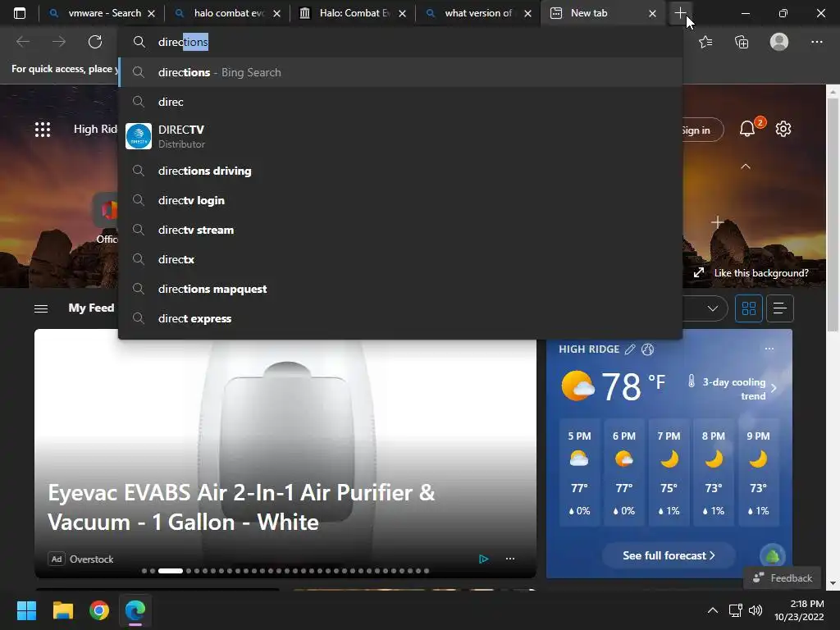Click the Sign in button
840x630 pixels.
(702, 130)
